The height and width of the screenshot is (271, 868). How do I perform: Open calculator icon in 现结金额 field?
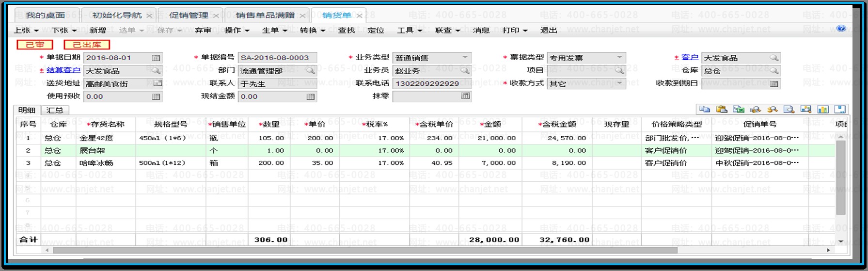(311, 96)
